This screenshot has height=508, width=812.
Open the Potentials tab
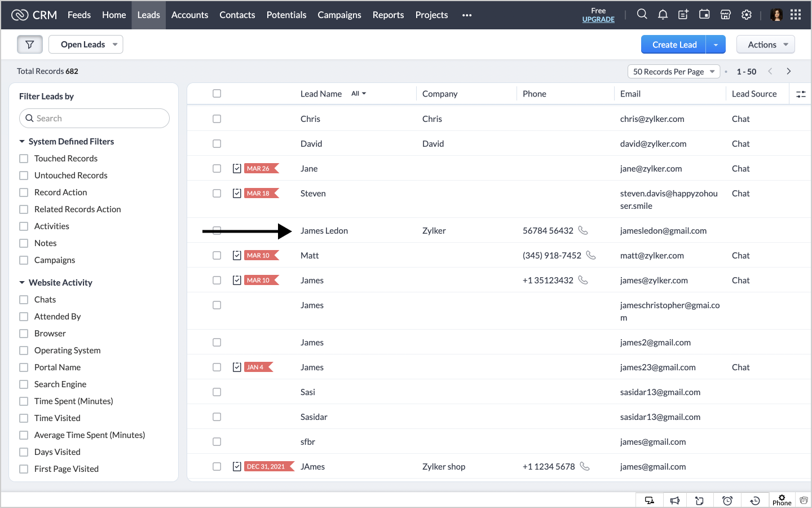pos(286,15)
